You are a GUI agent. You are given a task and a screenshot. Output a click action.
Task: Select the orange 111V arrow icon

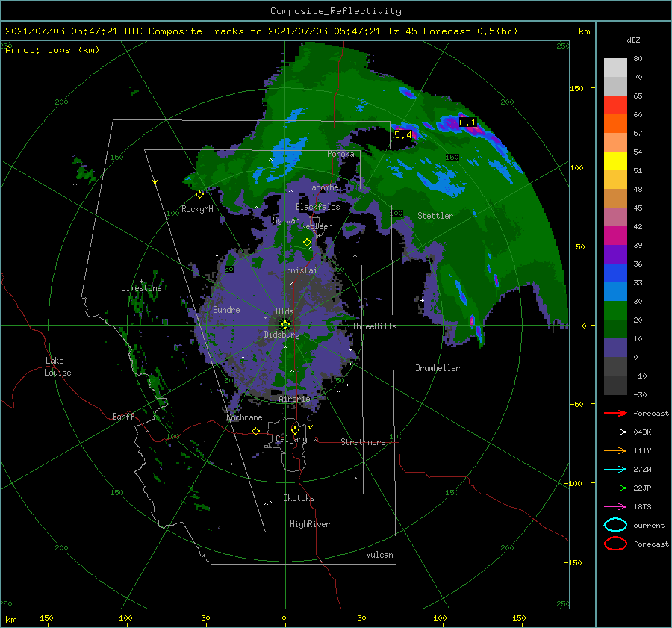[615, 450]
